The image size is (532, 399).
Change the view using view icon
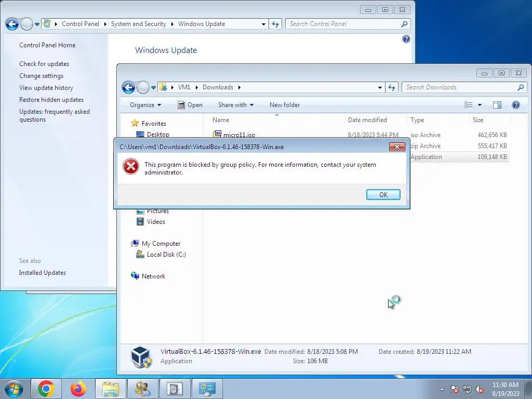pyautogui.click(x=469, y=105)
